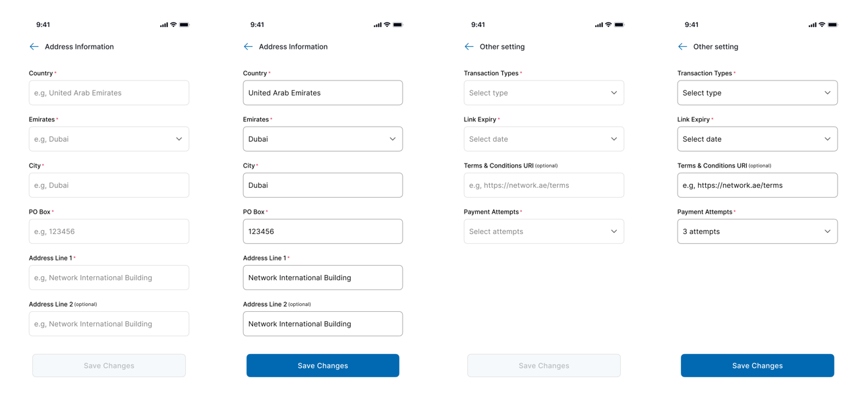Screen dimensions: 868x393
Task: Tap the Address Information screen title
Action: click(x=79, y=46)
